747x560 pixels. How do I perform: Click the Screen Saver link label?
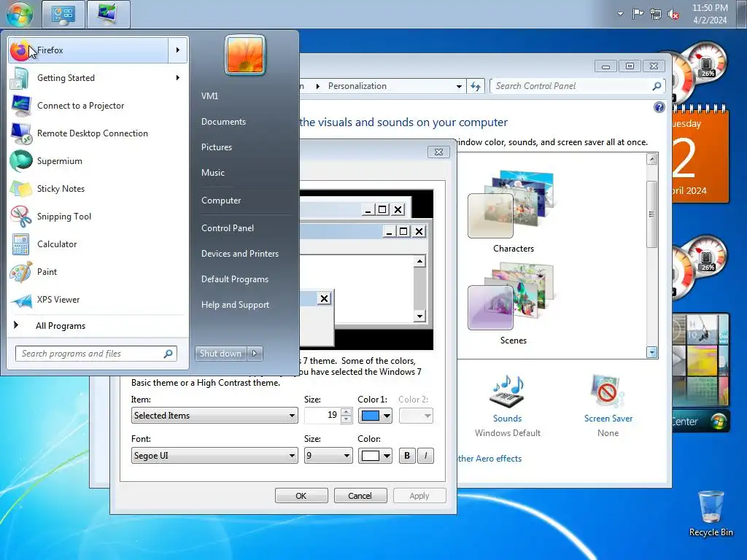pos(608,419)
